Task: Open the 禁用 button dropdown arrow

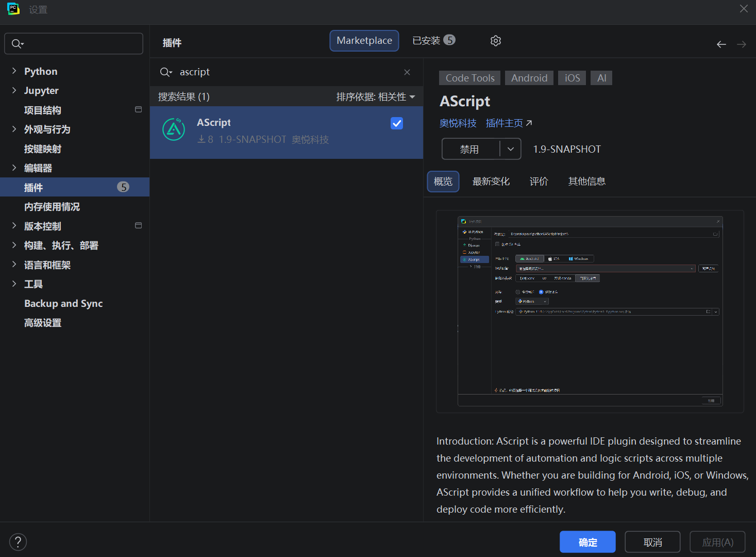Action: pyautogui.click(x=510, y=149)
